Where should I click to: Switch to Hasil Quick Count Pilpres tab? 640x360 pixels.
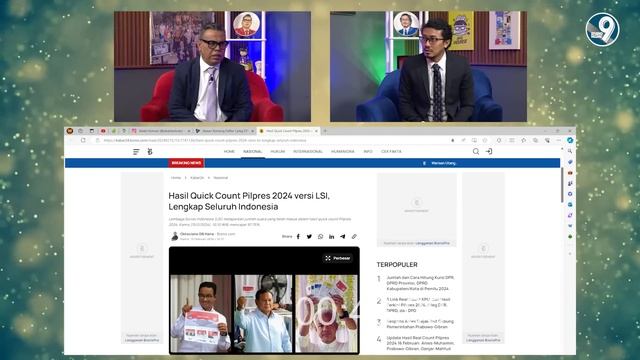pyautogui.click(x=288, y=131)
